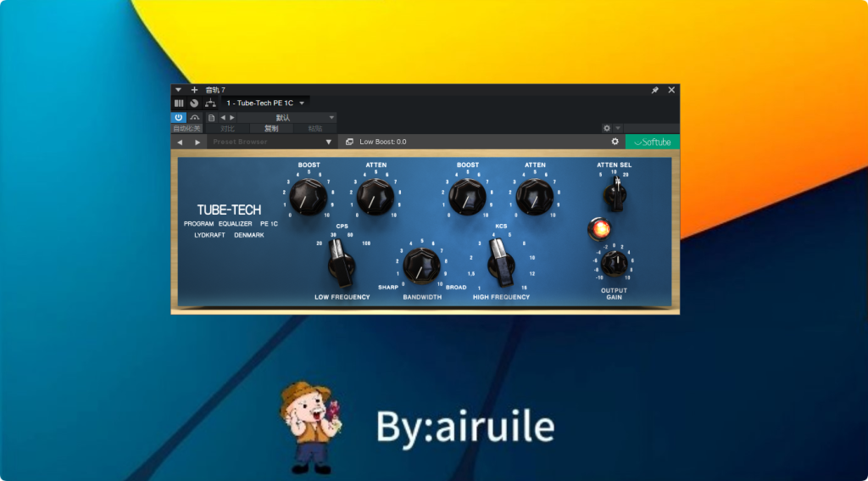The height and width of the screenshot is (481, 868).
Task: Click the high-frequency ATTEN knob
Action: [x=534, y=197]
